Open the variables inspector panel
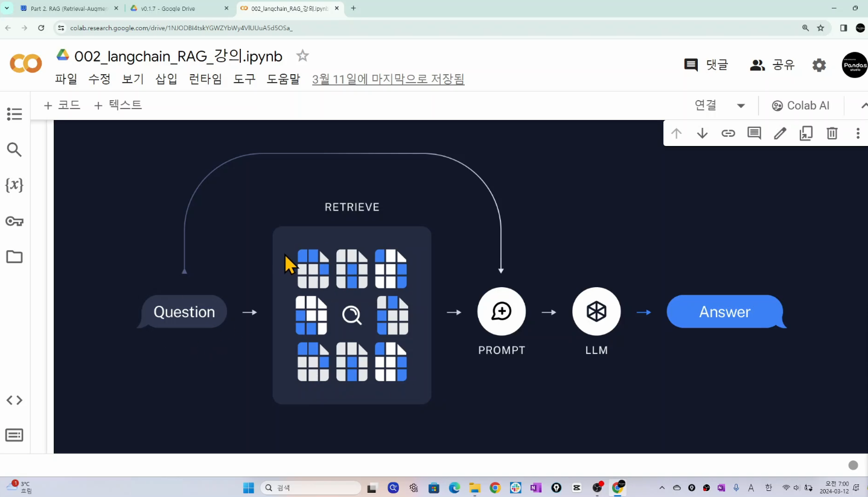Screen dimensions: 868x497 (x=14, y=185)
